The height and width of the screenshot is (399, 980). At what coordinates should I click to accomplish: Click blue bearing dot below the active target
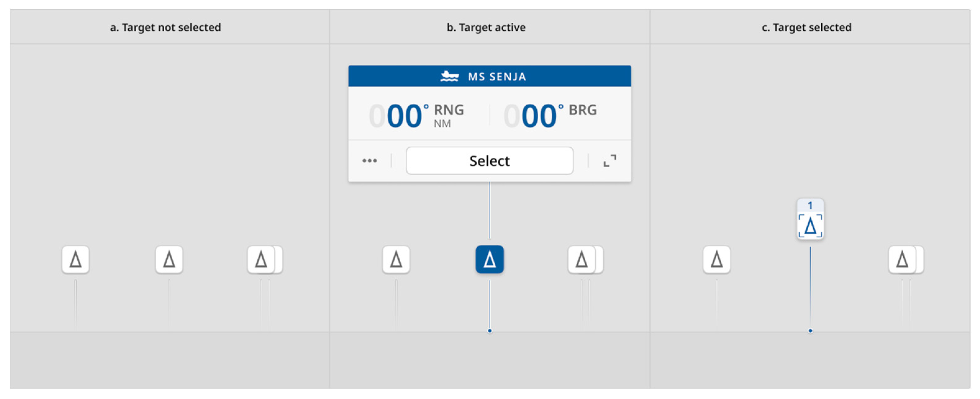coord(490,331)
